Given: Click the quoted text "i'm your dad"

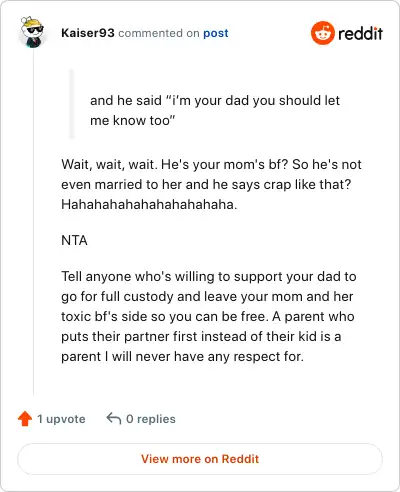Looking at the screenshot, I should click(x=210, y=100).
